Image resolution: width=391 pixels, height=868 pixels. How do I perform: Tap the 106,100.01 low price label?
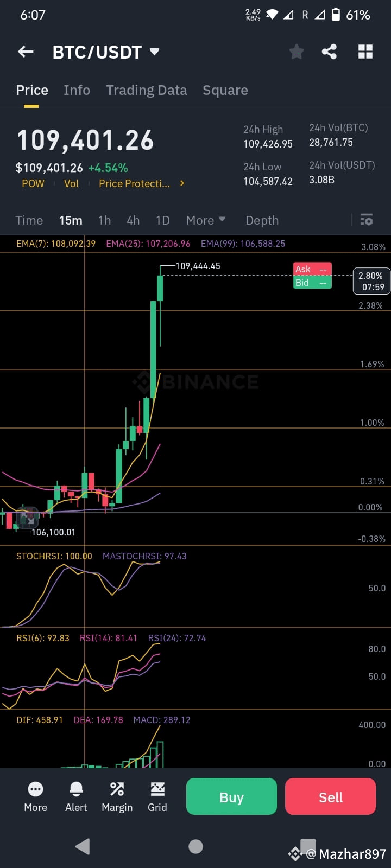click(x=53, y=532)
